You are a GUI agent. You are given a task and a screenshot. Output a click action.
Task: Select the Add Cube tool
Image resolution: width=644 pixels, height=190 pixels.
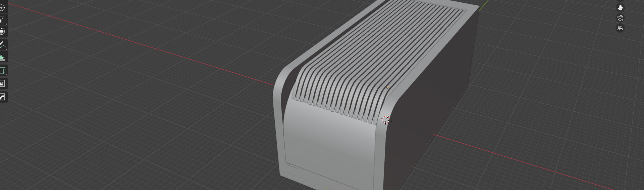2,71
